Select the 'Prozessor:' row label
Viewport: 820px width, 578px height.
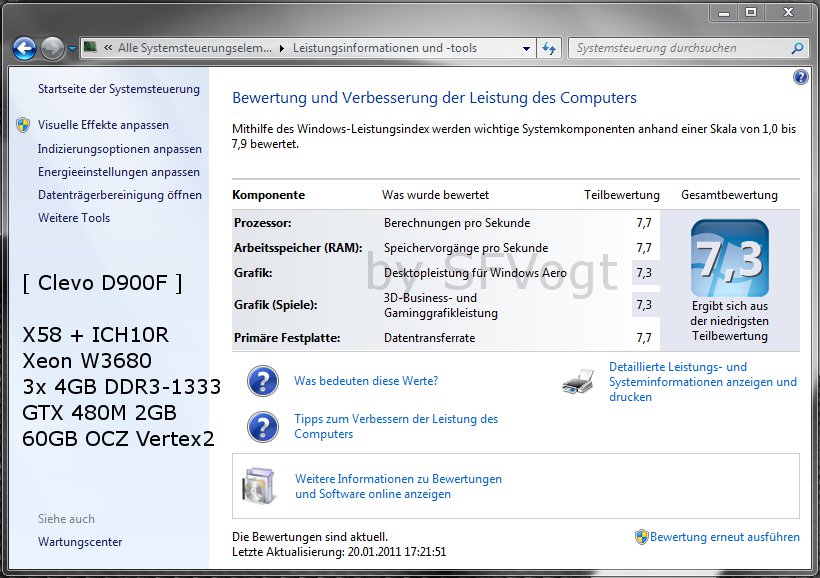(x=263, y=223)
